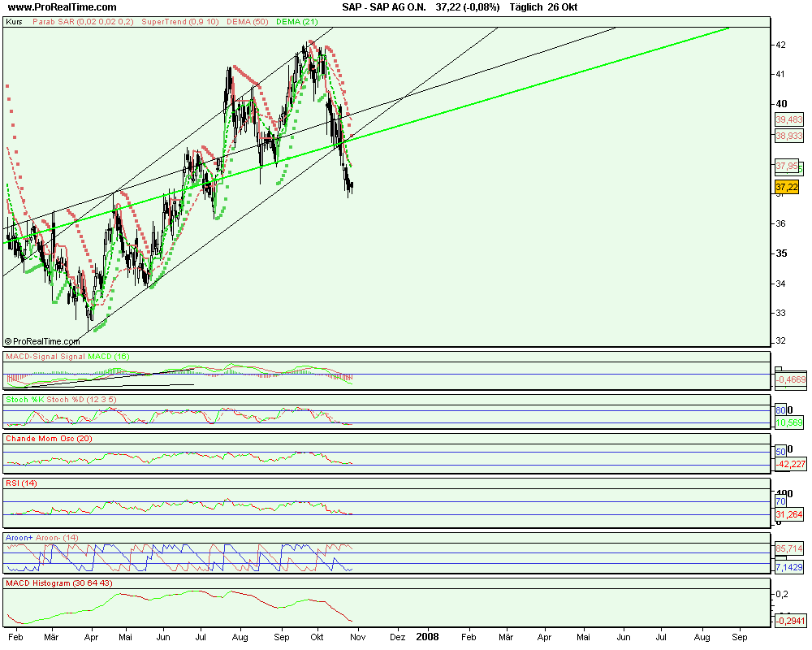Select the Aroon+ Aroon- (14) panel title
Viewport: 812px width, 650px height.
[42, 538]
